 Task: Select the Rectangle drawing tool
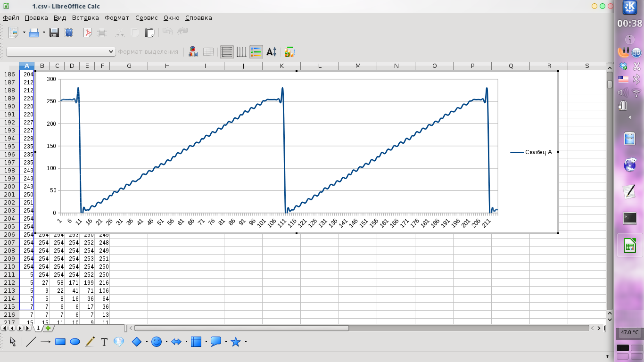(60, 342)
